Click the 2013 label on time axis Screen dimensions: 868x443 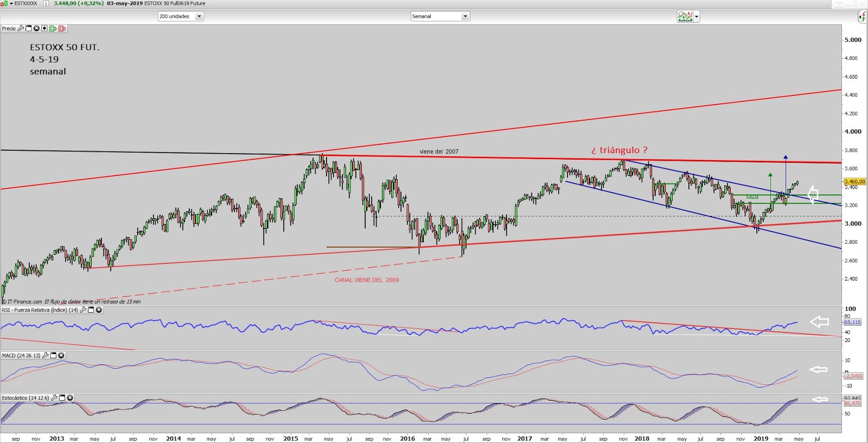click(x=56, y=439)
